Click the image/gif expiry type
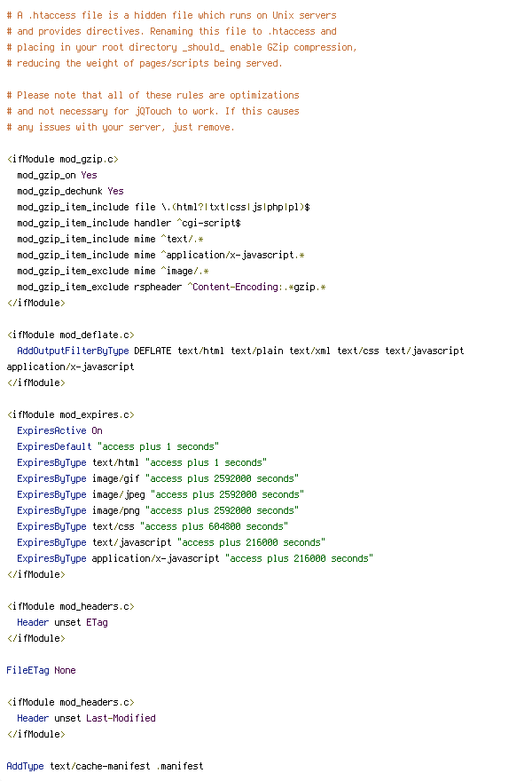Screen dimensions: 532x781 tap(115, 478)
